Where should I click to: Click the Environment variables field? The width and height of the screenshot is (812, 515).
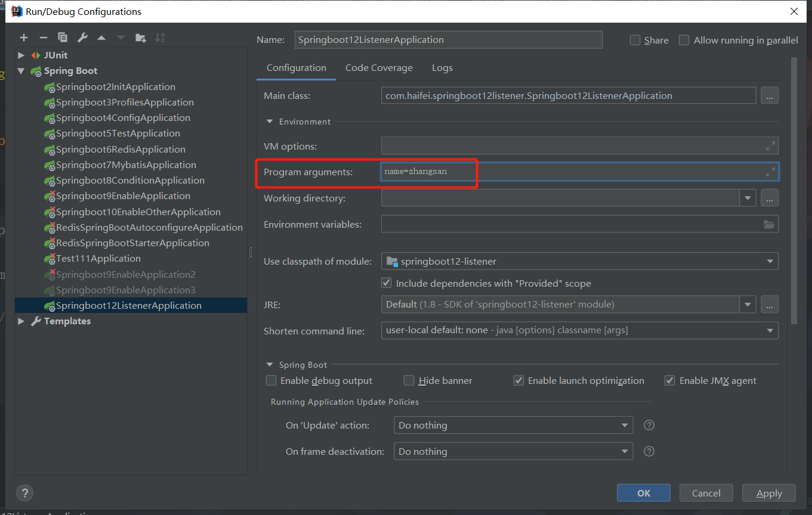coord(580,224)
